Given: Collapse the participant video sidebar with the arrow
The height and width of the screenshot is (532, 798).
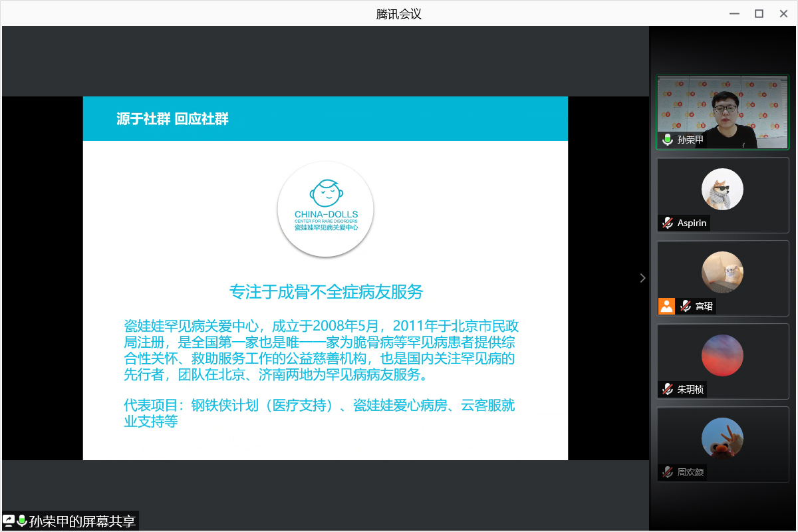Looking at the screenshot, I should 642,278.
